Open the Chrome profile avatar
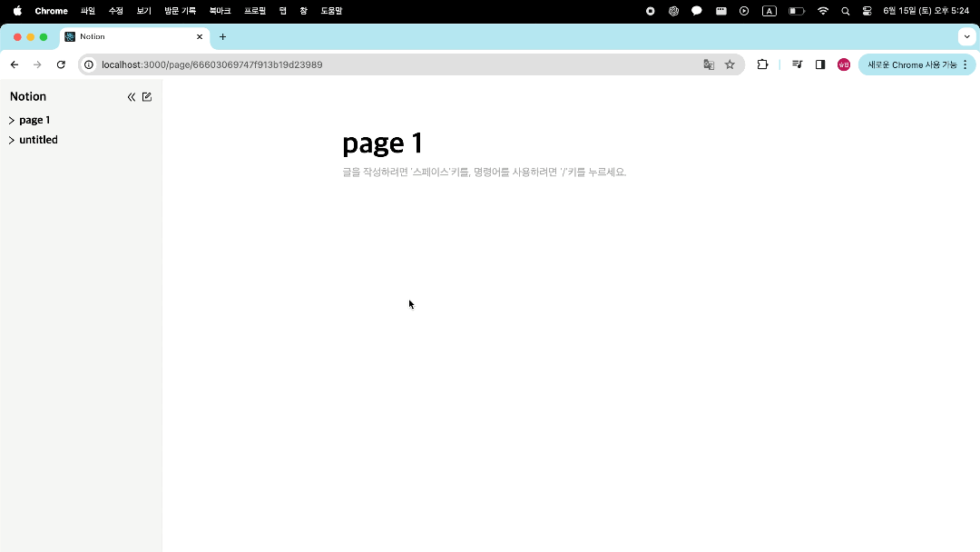This screenshot has width=980, height=552. [844, 64]
